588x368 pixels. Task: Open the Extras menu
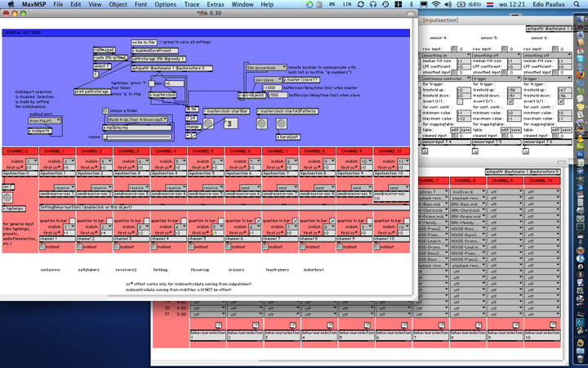[216, 5]
